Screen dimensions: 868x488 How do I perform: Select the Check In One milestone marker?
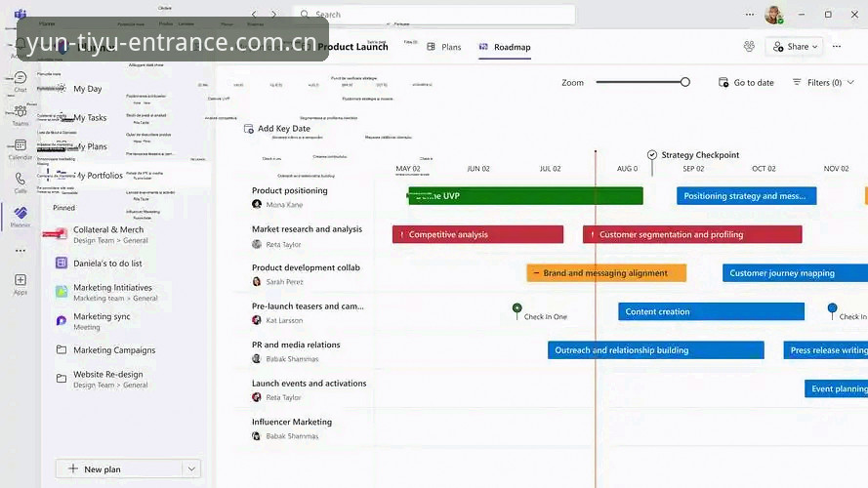[x=517, y=308]
